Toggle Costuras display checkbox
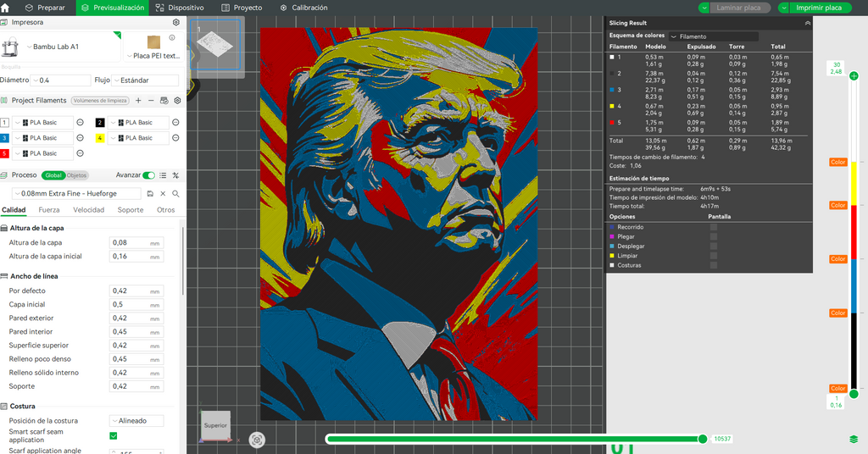 714,265
